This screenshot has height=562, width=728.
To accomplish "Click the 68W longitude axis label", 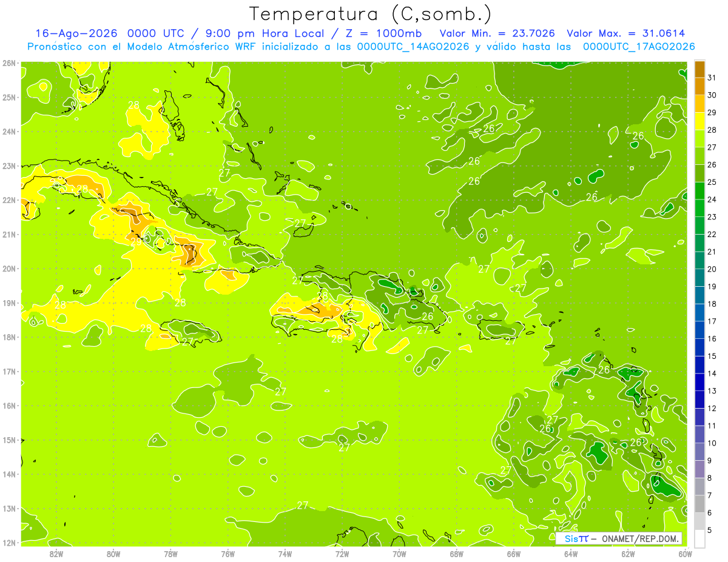I will [456, 554].
